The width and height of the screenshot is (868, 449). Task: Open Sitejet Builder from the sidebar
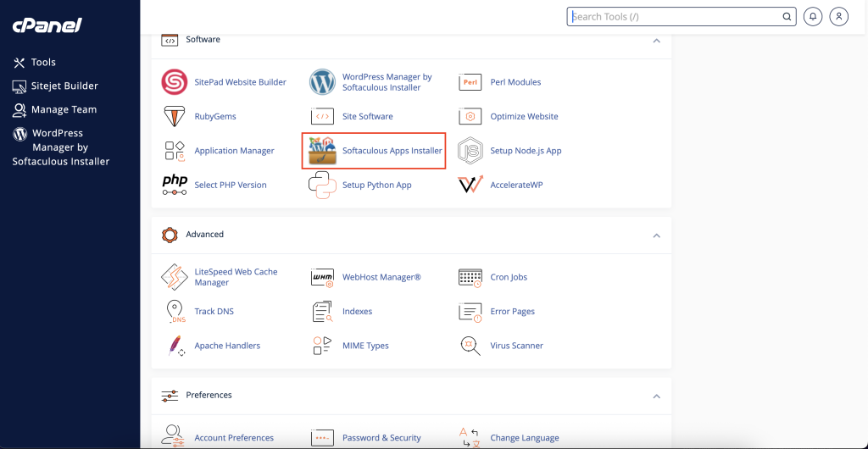[x=55, y=86]
